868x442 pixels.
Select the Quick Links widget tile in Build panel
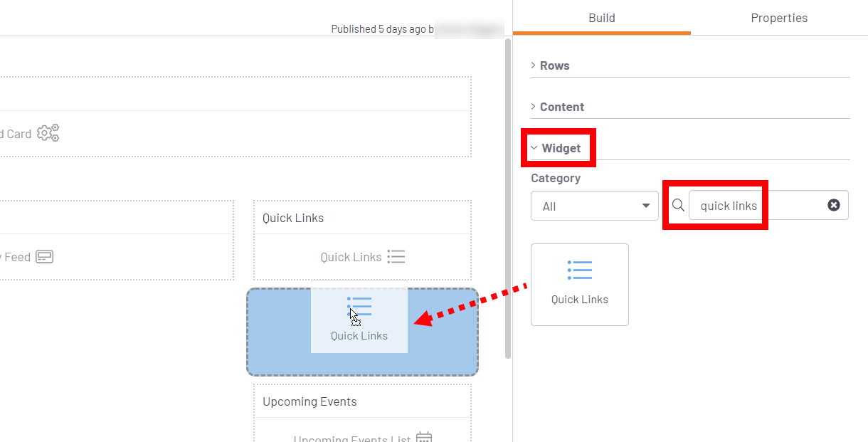580,285
